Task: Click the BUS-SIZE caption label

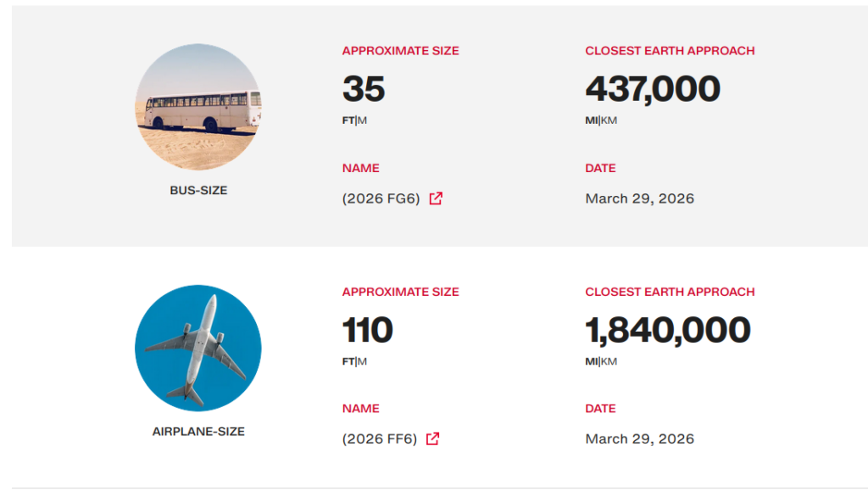Action: [x=198, y=191]
